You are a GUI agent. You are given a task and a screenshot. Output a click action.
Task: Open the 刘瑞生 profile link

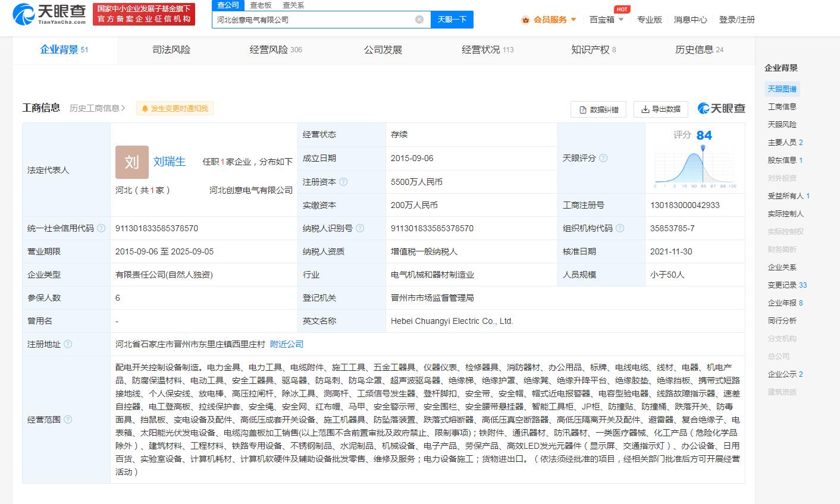point(170,162)
